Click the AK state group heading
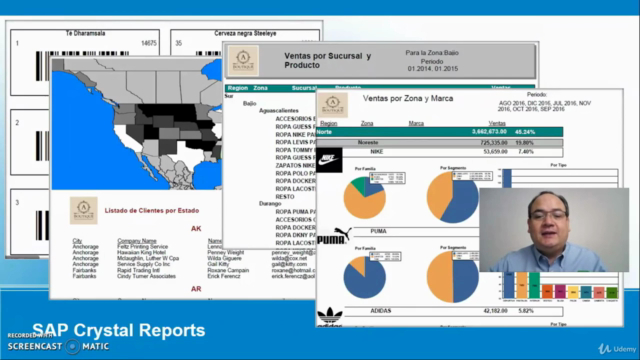 [196, 229]
